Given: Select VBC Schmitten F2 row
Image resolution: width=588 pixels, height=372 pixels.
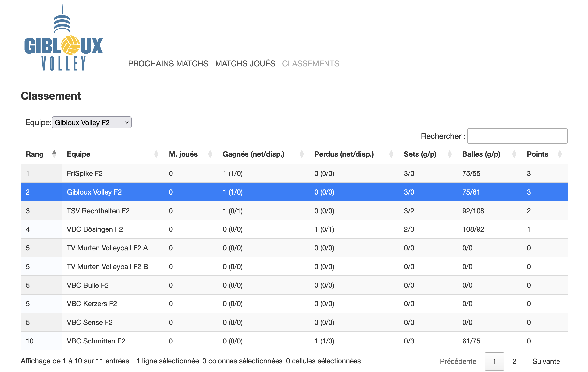Looking at the screenshot, I should [294, 341].
